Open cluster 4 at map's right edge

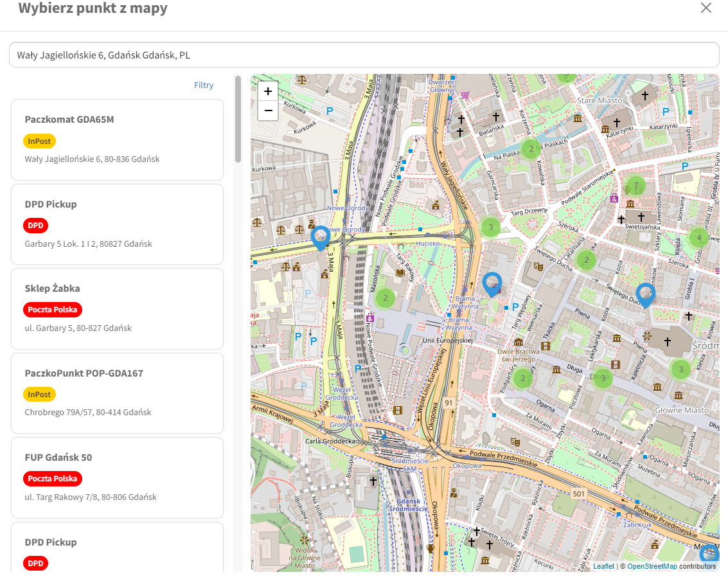click(x=698, y=237)
